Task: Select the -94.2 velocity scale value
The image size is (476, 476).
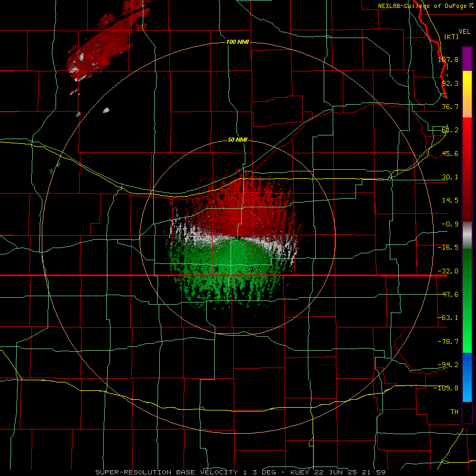Action: (x=448, y=364)
